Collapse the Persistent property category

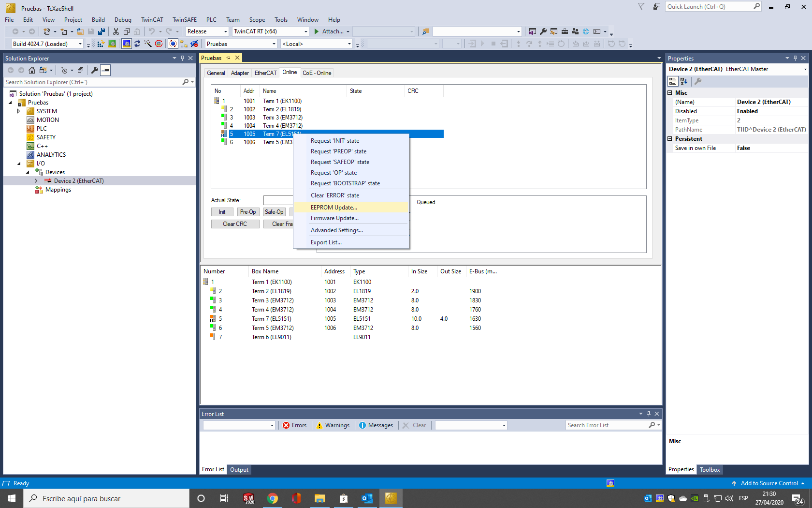(670, 139)
